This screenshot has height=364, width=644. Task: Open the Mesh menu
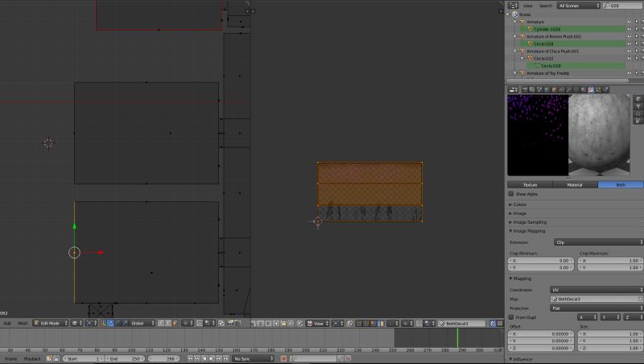(23, 323)
